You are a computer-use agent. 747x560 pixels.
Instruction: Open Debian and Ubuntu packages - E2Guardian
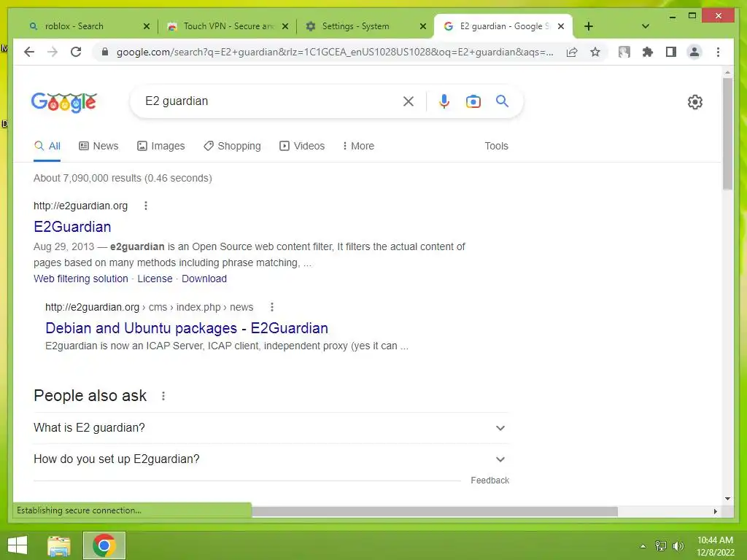click(187, 328)
